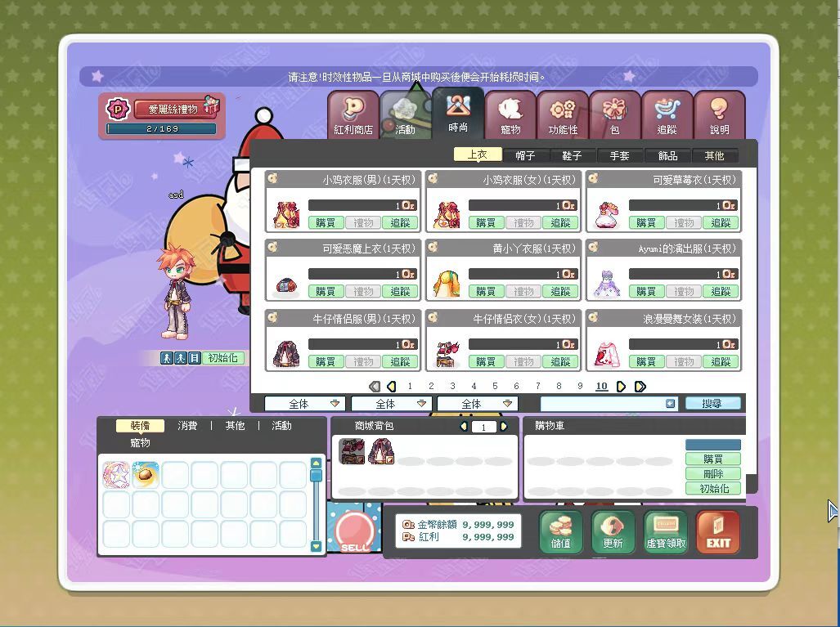Image resolution: width=840 pixels, height=627 pixels.
Task: Expand the third 全体 filter dropdown
Action: pos(477,404)
